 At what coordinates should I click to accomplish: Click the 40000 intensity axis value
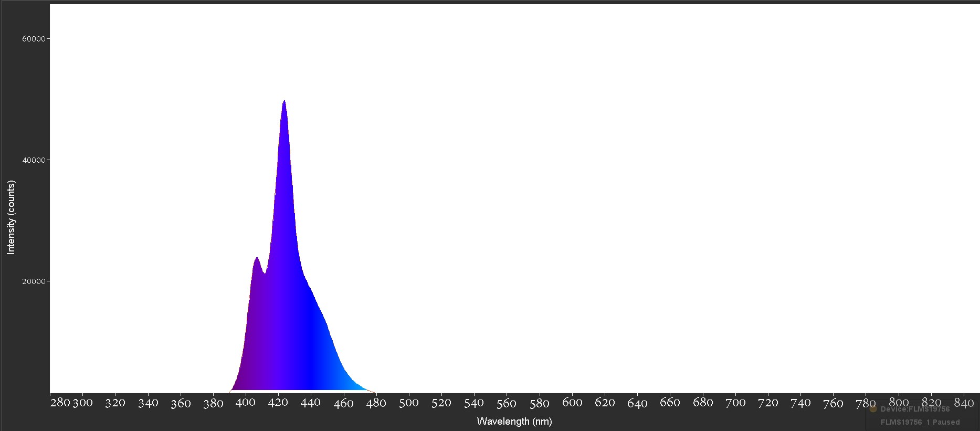(x=34, y=160)
